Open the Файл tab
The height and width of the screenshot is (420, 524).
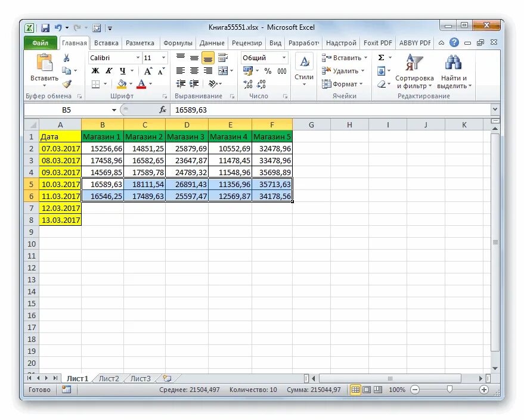[x=40, y=43]
